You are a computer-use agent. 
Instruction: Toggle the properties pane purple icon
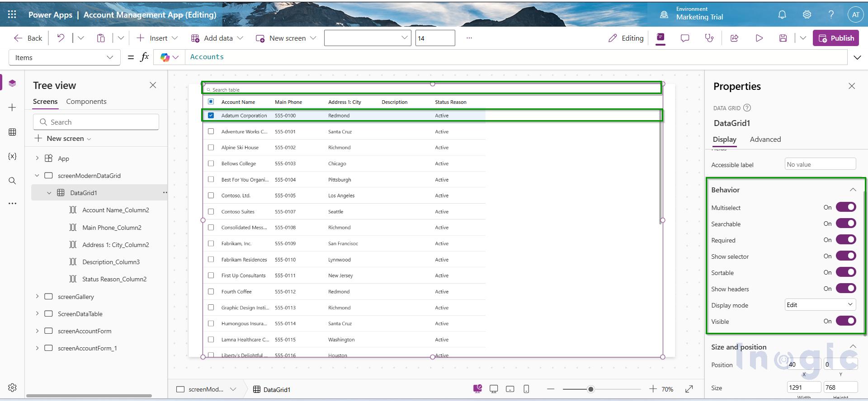660,38
